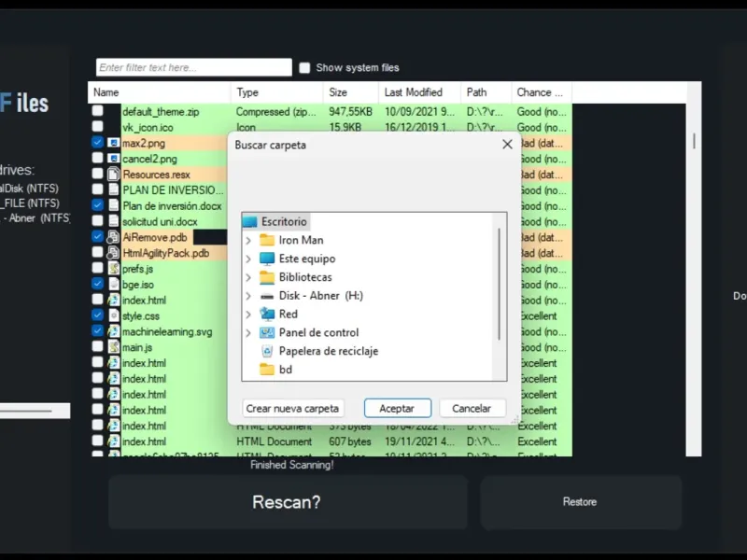Click the solicitud uni.docx document icon
The width and height of the screenshot is (747, 560).
click(113, 221)
